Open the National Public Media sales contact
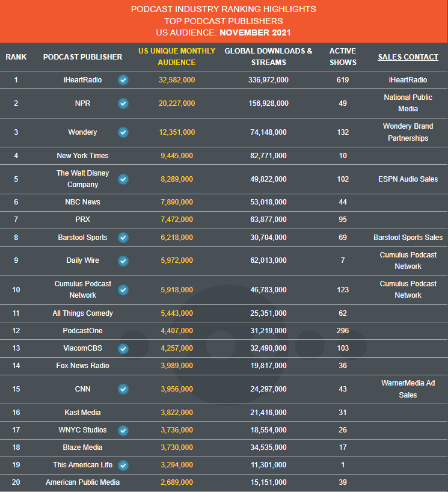Screen dimensions: 448x492 click(408, 103)
